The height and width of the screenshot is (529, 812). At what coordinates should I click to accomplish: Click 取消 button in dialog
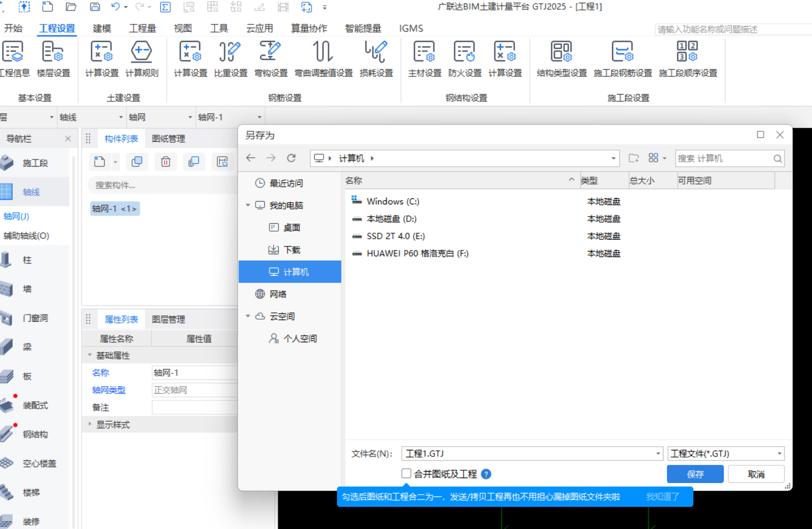click(756, 474)
